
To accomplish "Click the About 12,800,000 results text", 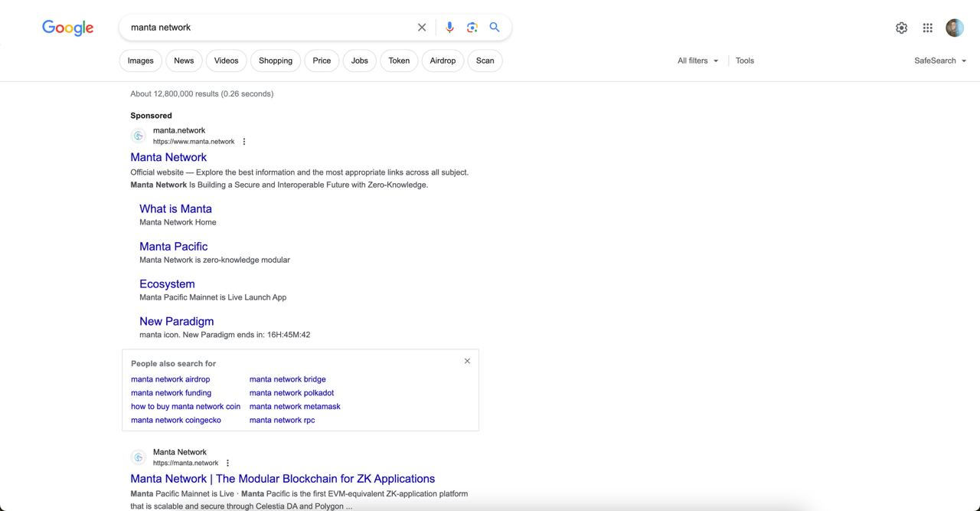I will (x=202, y=94).
